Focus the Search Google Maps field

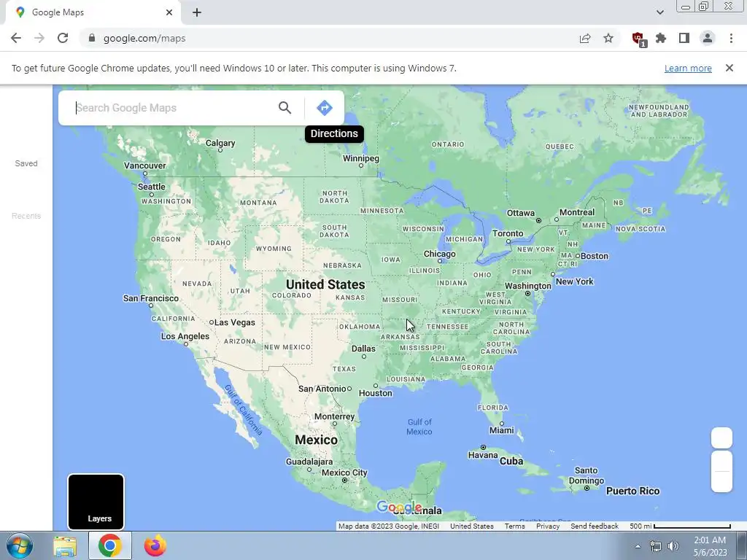click(174, 108)
